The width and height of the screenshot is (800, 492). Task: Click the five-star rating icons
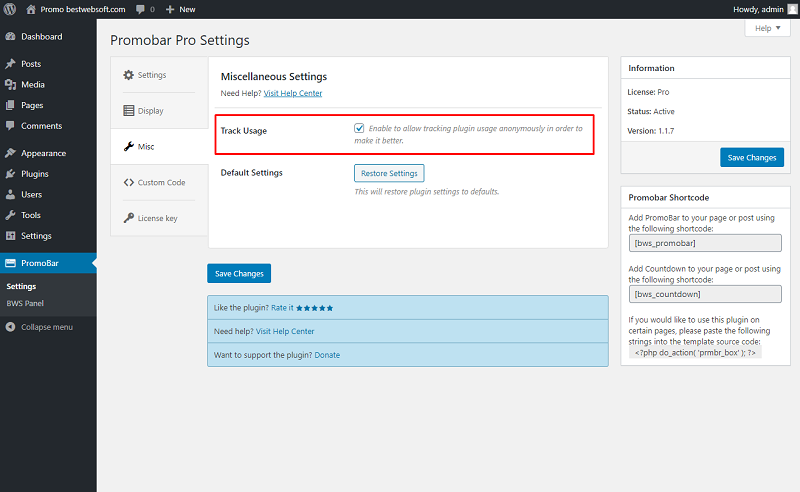tap(315, 308)
